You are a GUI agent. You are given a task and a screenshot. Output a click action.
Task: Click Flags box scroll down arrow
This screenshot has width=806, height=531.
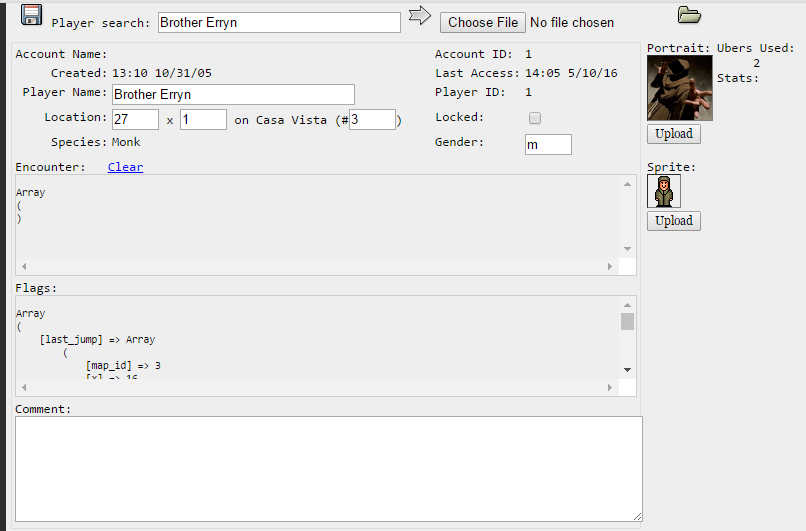click(x=628, y=369)
